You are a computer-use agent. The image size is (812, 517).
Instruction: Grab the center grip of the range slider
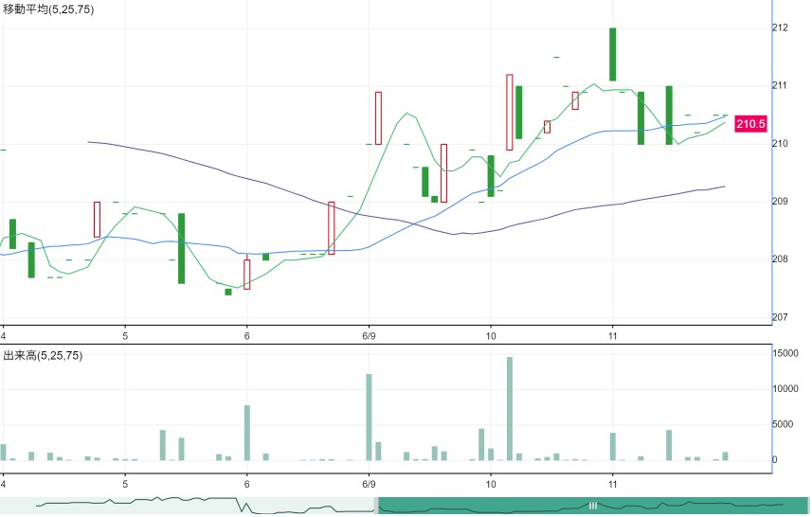[x=593, y=506]
